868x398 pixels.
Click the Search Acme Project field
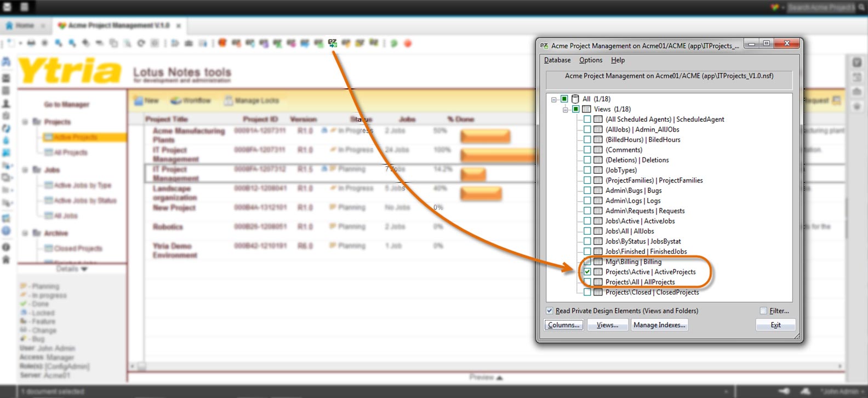tap(820, 7)
